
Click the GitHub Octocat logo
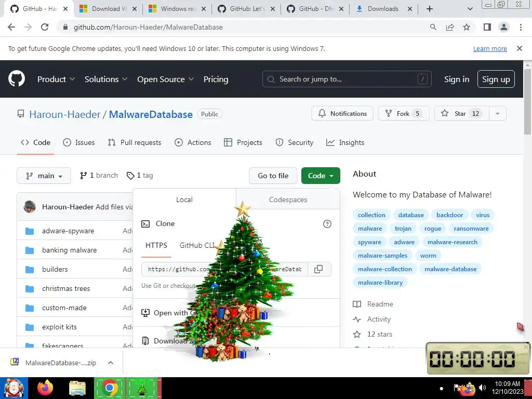pyautogui.click(x=17, y=79)
